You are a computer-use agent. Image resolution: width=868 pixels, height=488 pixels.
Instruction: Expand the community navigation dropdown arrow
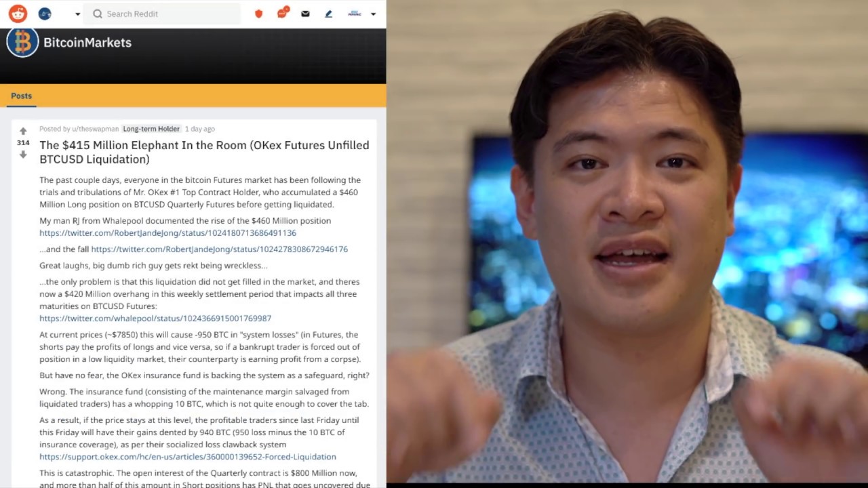[x=77, y=14]
